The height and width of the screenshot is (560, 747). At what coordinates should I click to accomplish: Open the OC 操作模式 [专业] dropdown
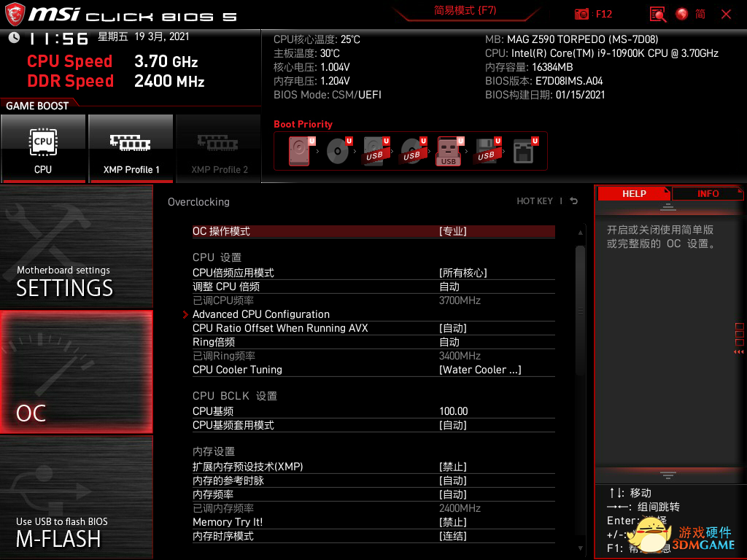click(x=373, y=231)
